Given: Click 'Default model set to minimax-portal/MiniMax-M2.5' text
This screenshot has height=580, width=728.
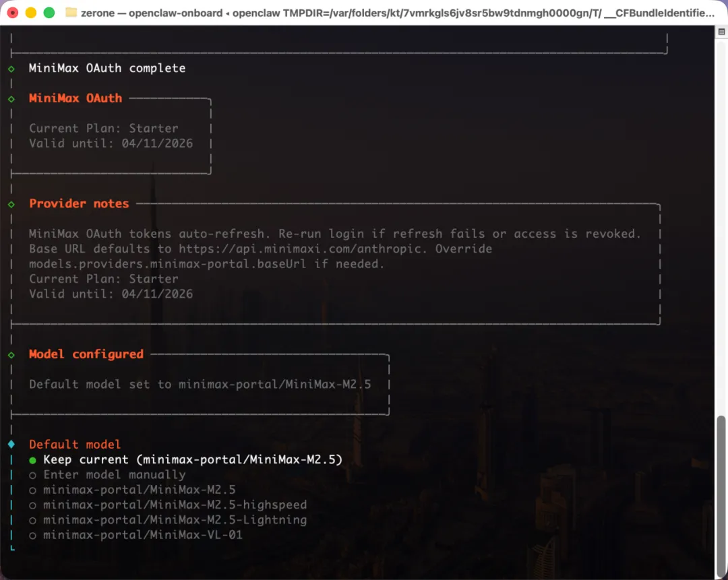Looking at the screenshot, I should (200, 385).
